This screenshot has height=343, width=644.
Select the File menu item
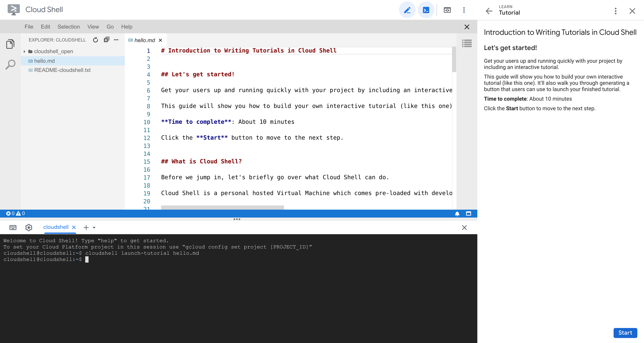point(29,26)
